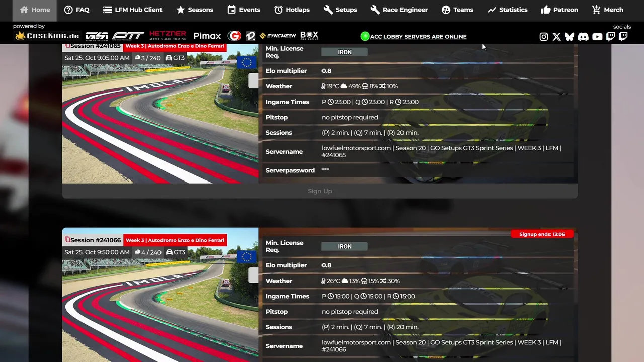Open Setups section

[x=340, y=10]
